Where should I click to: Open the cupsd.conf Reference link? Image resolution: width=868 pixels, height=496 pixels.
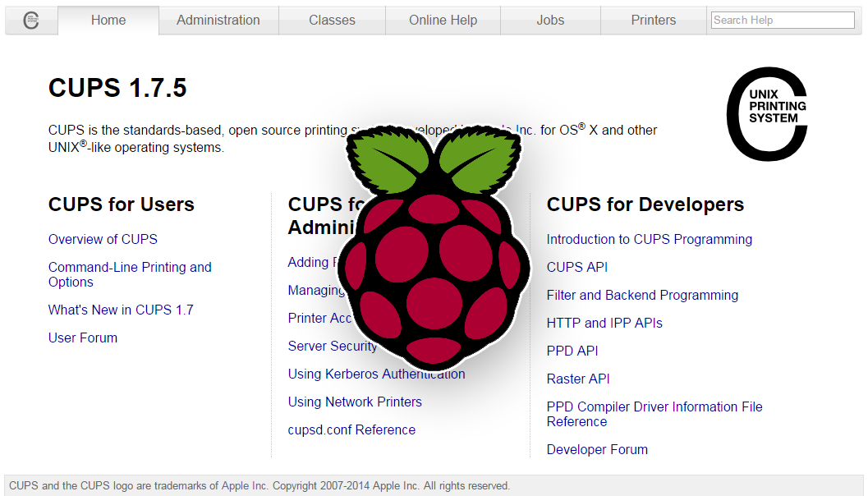pyautogui.click(x=351, y=430)
